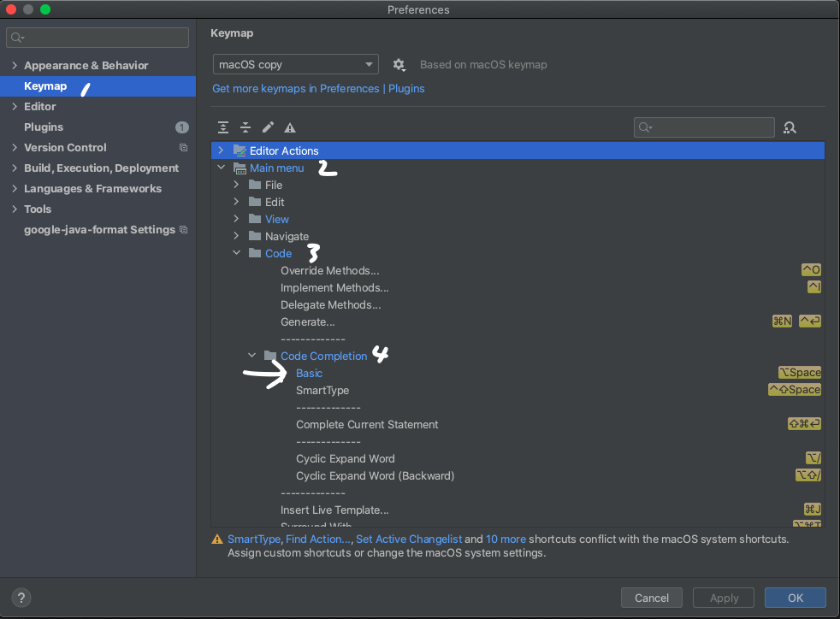Expand the File folder in the keymap tree
The image size is (840, 619).
pyautogui.click(x=236, y=185)
